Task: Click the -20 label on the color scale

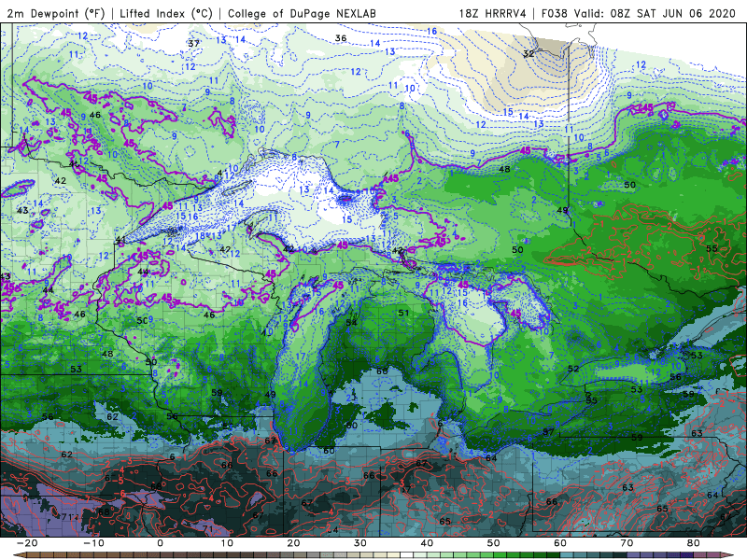Action: [27, 543]
